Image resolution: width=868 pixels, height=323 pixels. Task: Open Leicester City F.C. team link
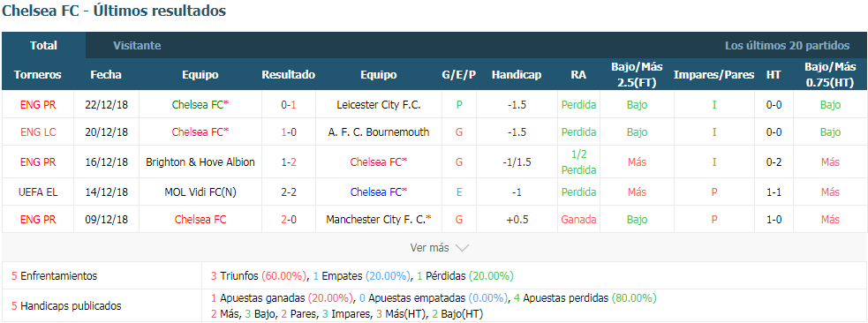[x=379, y=104]
